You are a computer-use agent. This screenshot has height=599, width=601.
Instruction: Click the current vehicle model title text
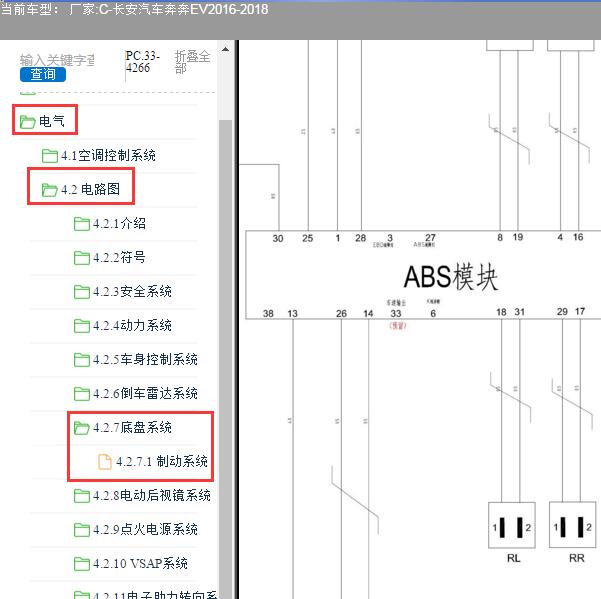(135, 9)
